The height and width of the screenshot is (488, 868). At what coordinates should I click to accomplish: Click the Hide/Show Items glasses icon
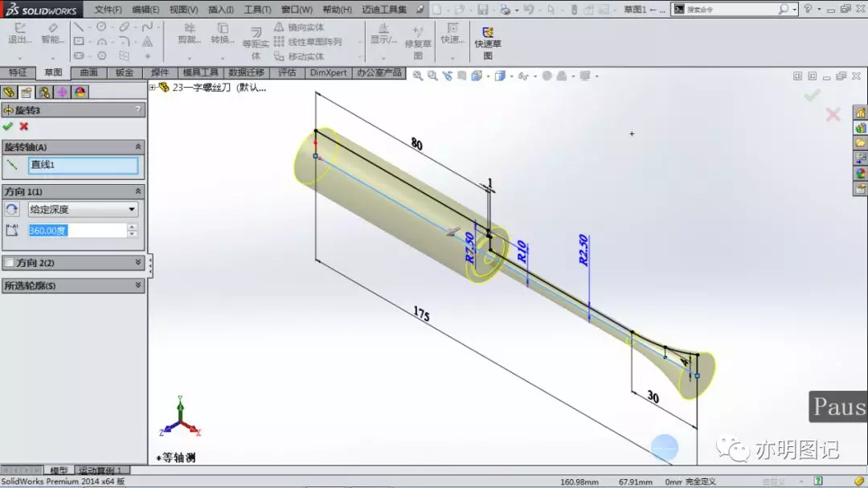522,76
